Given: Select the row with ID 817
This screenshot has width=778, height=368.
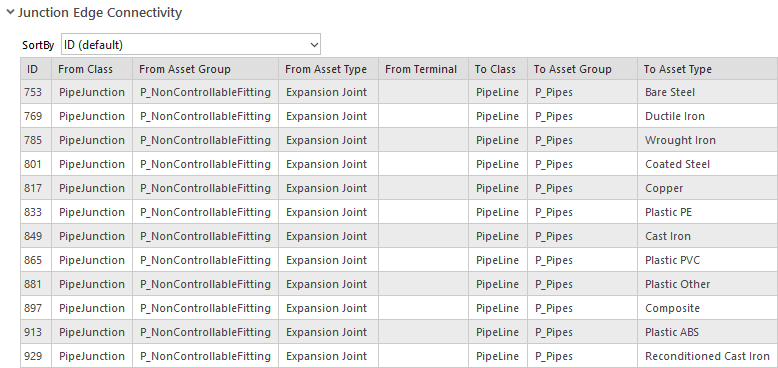Looking at the screenshot, I should 399,188.
